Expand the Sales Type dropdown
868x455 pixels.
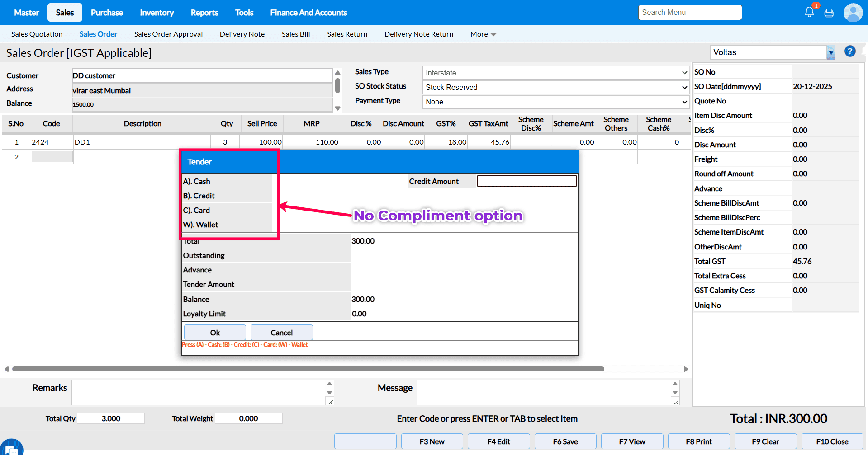point(555,73)
